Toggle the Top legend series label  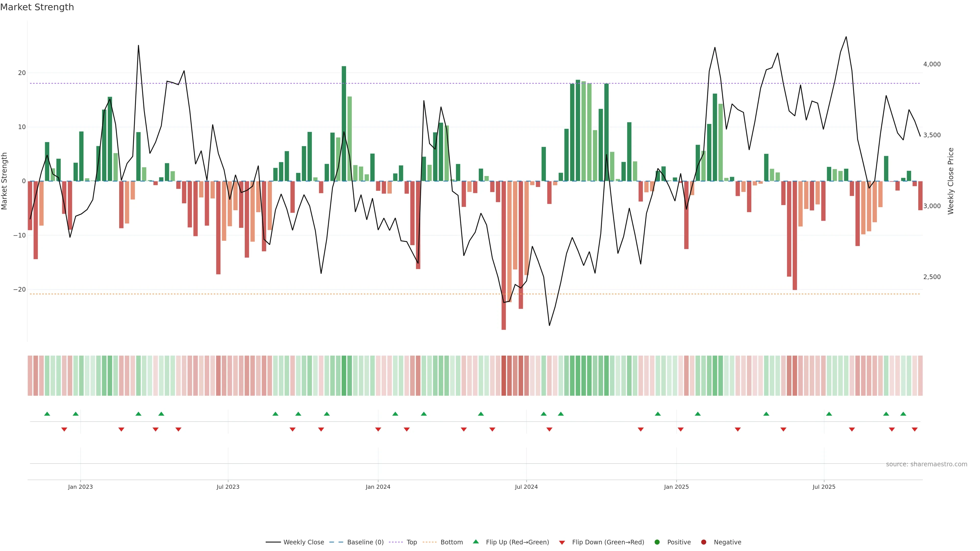point(412,542)
